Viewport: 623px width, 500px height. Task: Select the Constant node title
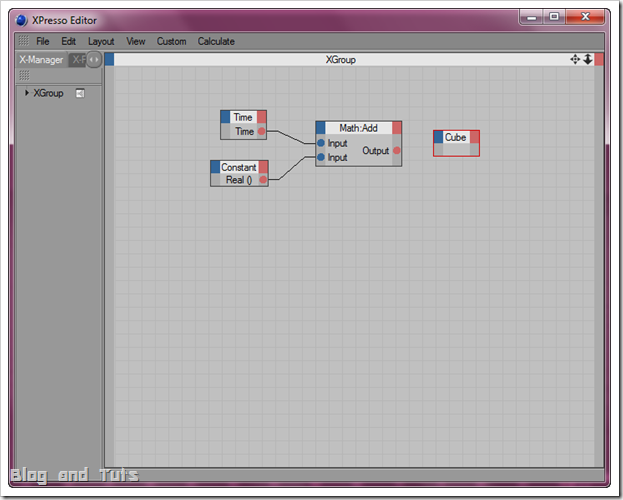click(x=239, y=167)
